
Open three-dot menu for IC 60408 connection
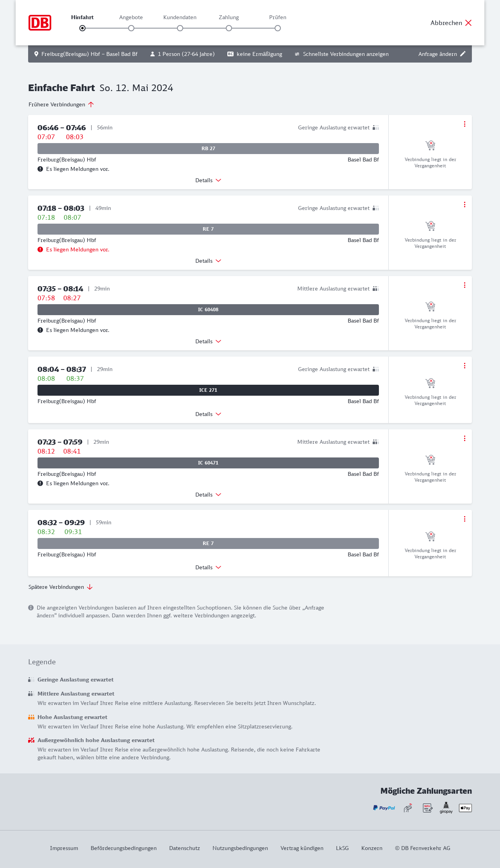(464, 285)
